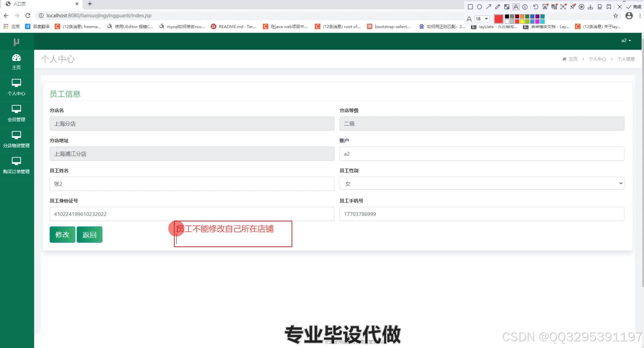Open the 应用 apps shortcut
Image resolution: width=644 pixels, height=348 pixels.
point(12,26)
